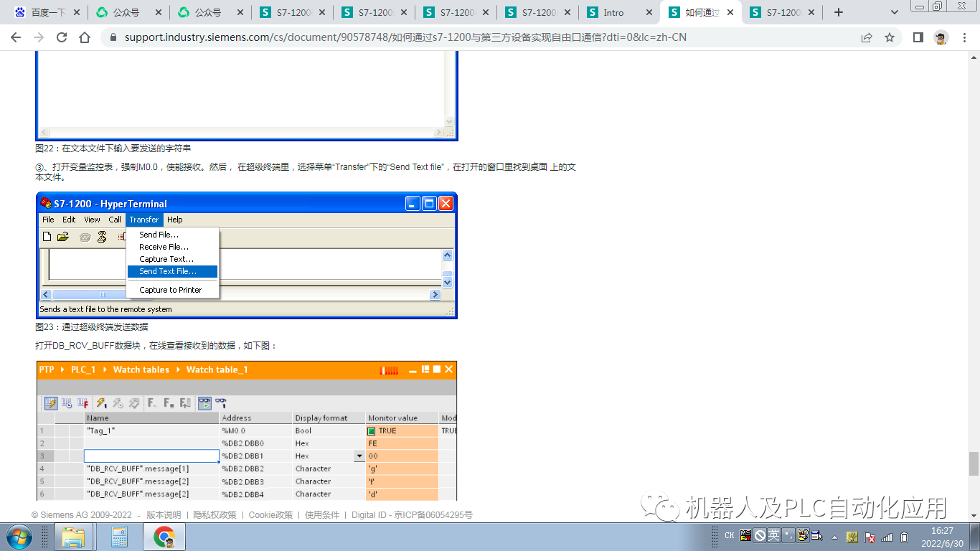Open the 使用条件 footer link
This screenshot has height=551, width=980.
point(322,515)
